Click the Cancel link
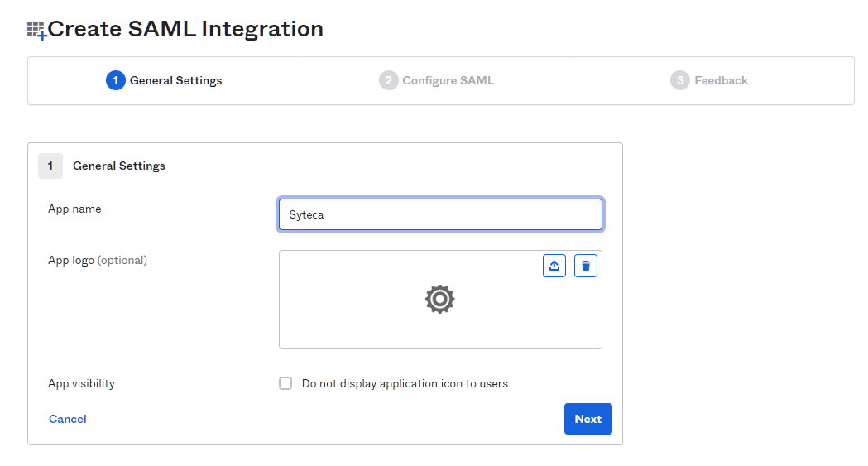 [68, 419]
